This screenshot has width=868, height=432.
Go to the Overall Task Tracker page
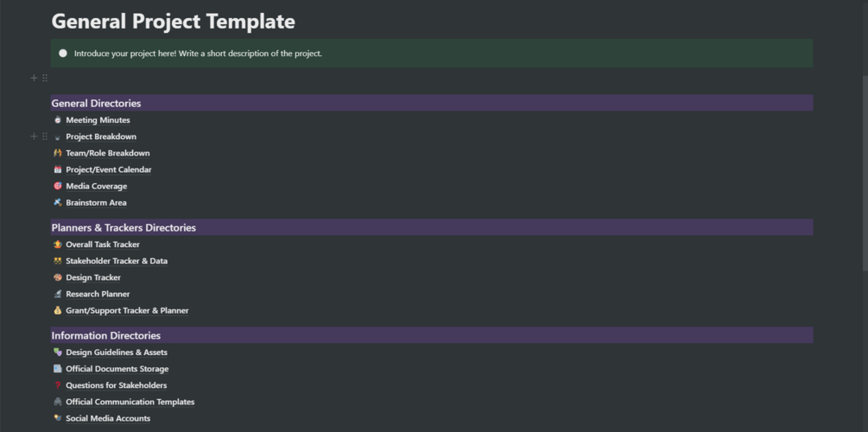(102, 245)
